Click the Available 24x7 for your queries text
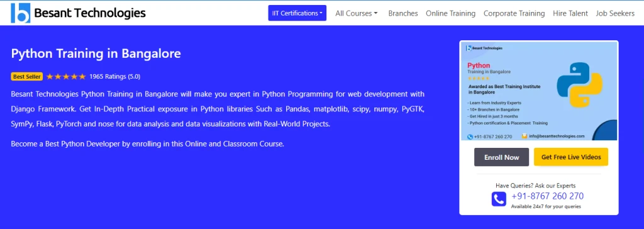 546,207
